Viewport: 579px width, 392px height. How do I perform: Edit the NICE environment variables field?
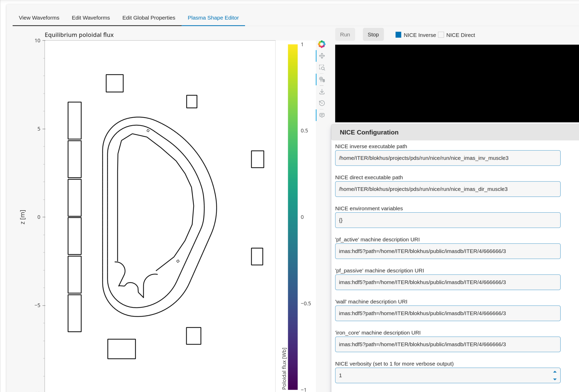(448, 220)
